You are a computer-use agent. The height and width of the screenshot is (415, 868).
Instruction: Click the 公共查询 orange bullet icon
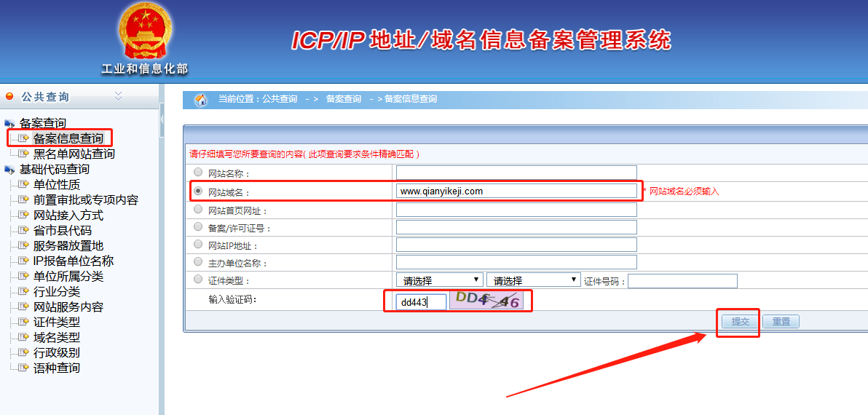[9, 96]
